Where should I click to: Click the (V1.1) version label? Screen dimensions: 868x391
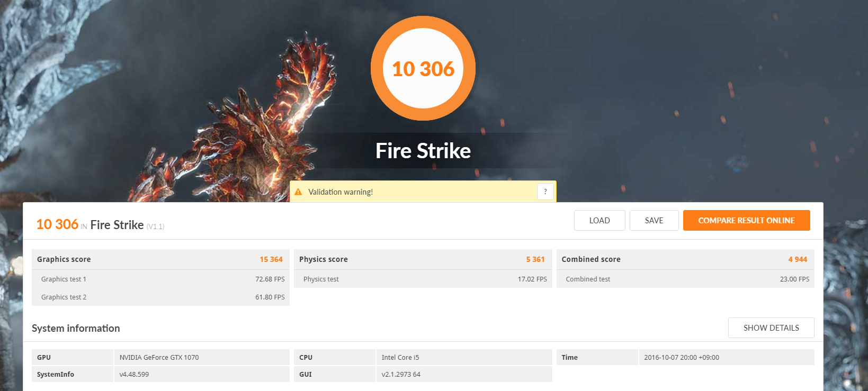tap(155, 226)
